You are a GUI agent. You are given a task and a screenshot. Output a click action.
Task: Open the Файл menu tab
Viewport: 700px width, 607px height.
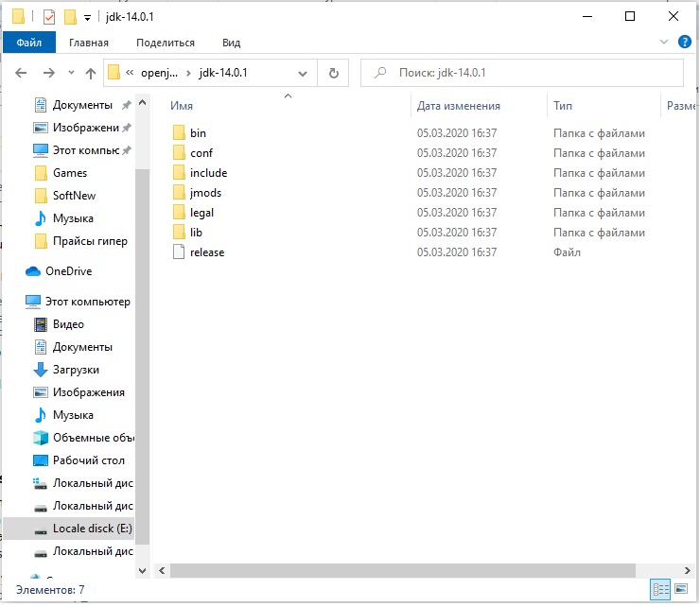pyautogui.click(x=28, y=43)
